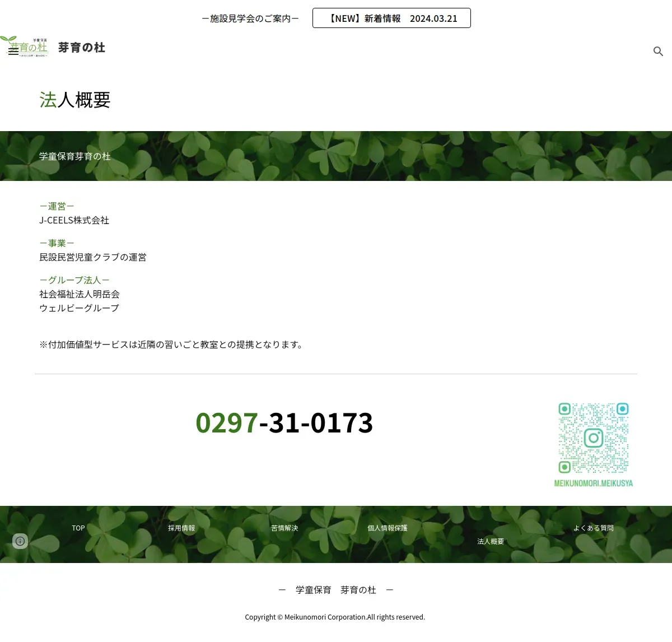Open the hamburger navigation menu
The height and width of the screenshot is (642, 672).
(x=13, y=51)
